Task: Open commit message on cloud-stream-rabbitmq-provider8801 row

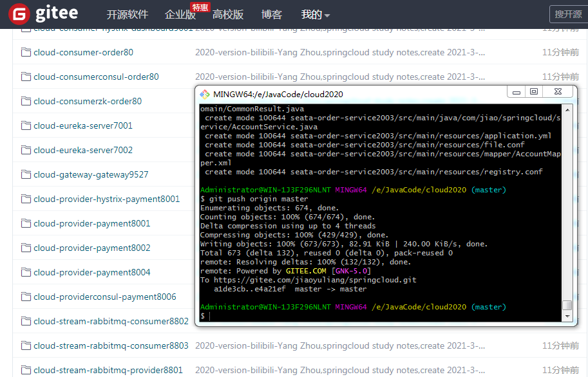Action: click(340, 371)
